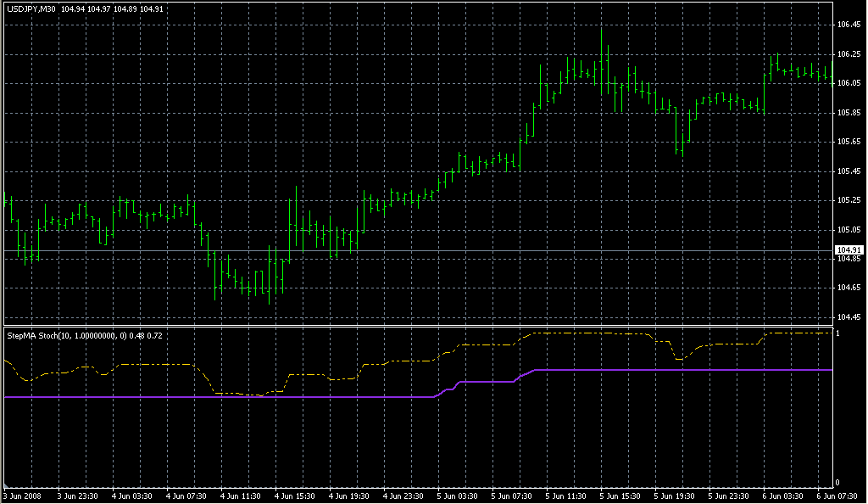Click the 5 Jun 03:30 time marker
Viewport: 868px width, 504px height.
[x=456, y=496]
